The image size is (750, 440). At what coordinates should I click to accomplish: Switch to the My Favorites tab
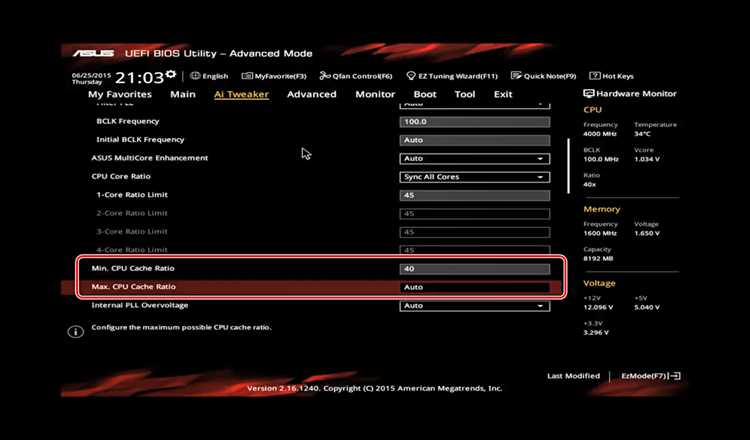pyautogui.click(x=120, y=94)
